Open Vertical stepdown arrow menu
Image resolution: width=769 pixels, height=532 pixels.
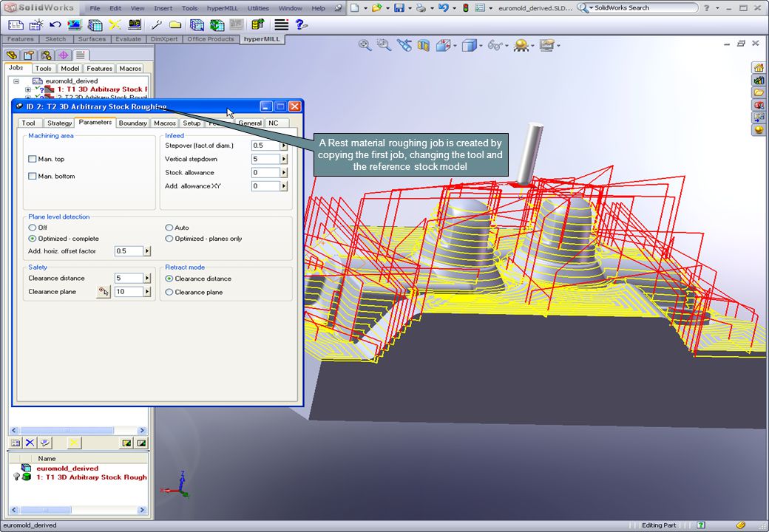point(283,159)
